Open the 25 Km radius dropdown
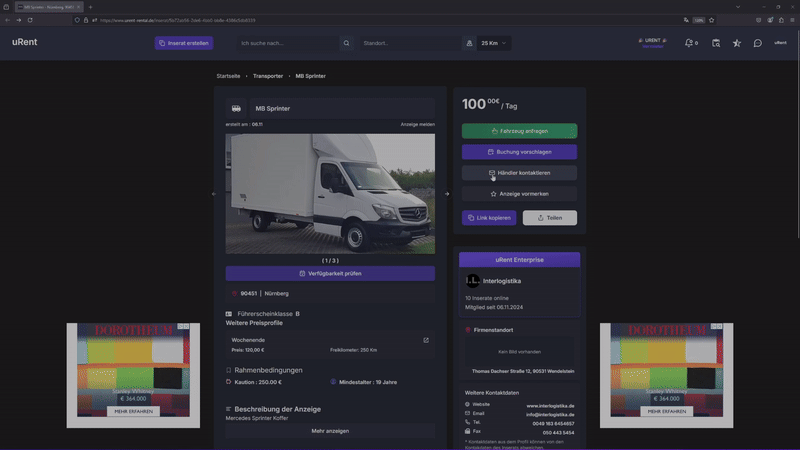Screen dimensions: 800x450 493,43
